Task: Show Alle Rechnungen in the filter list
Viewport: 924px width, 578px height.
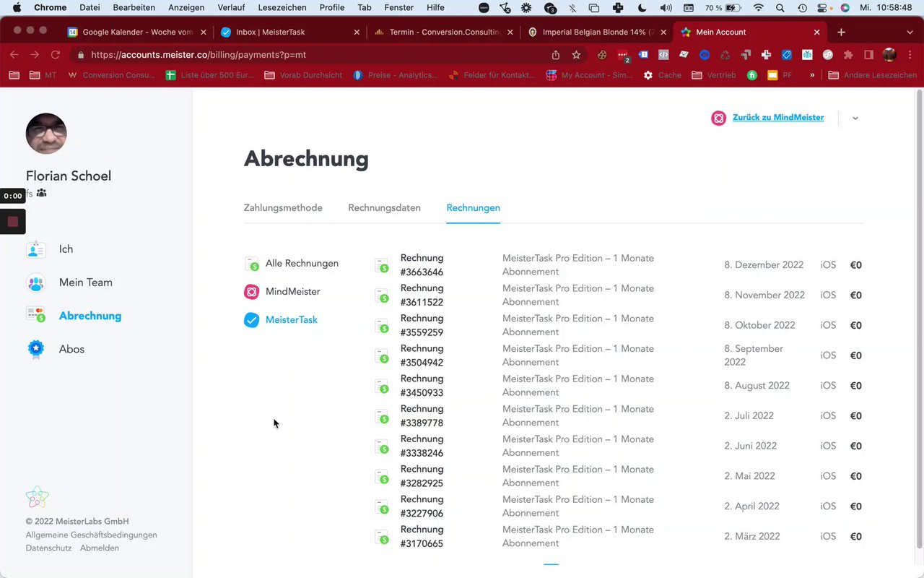Action: pyautogui.click(x=302, y=263)
